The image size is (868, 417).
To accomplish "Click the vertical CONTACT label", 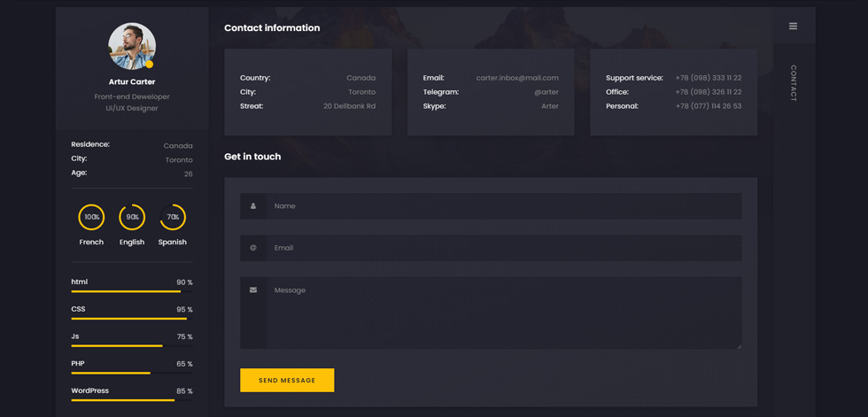I will 794,83.
